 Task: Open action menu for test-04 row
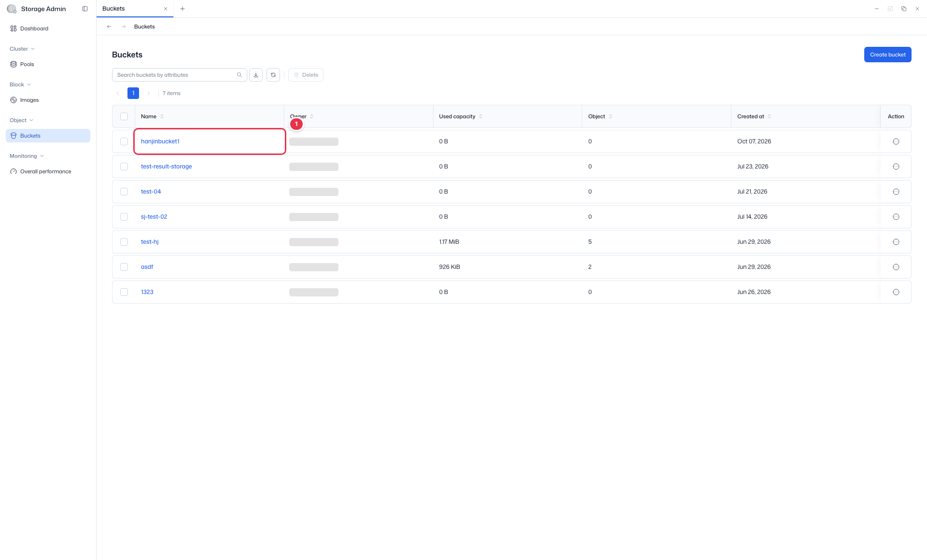pyautogui.click(x=896, y=192)
